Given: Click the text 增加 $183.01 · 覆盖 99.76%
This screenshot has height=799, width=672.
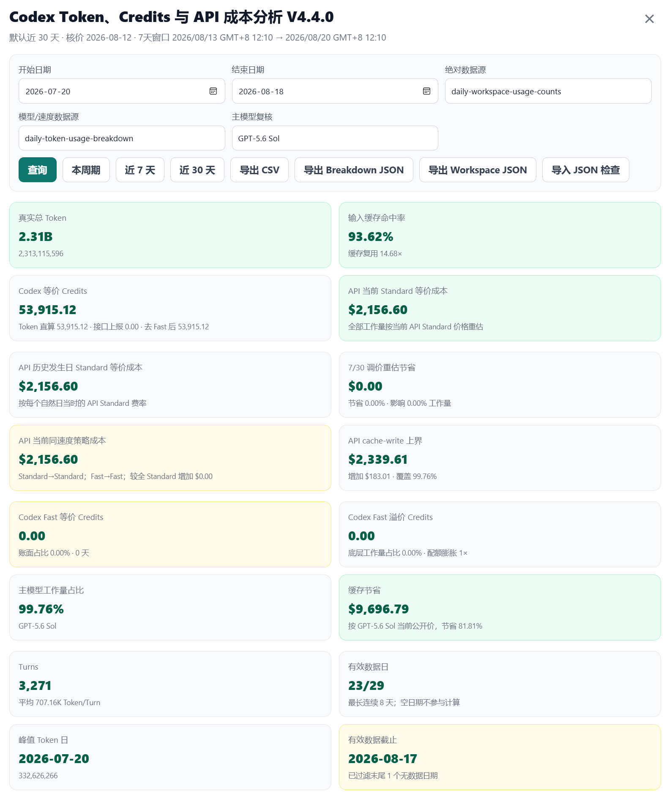Looking at the screenshot, I should point(392,476).
